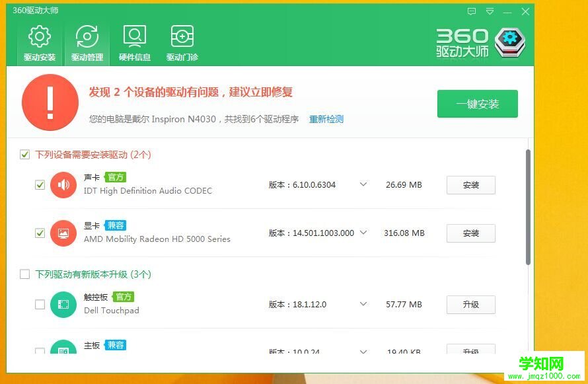
Task: Click the 360驱动大师 window title text
Action: [35, 11]
